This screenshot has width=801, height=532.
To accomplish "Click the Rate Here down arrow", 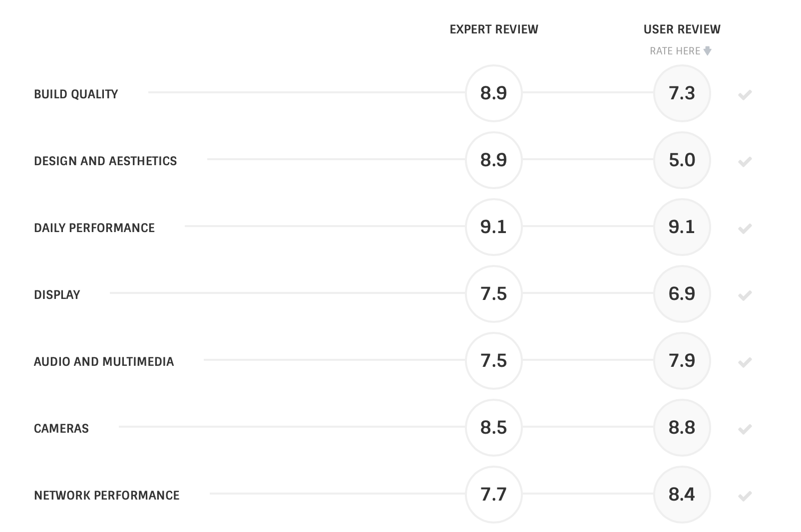I will [708, 51].
